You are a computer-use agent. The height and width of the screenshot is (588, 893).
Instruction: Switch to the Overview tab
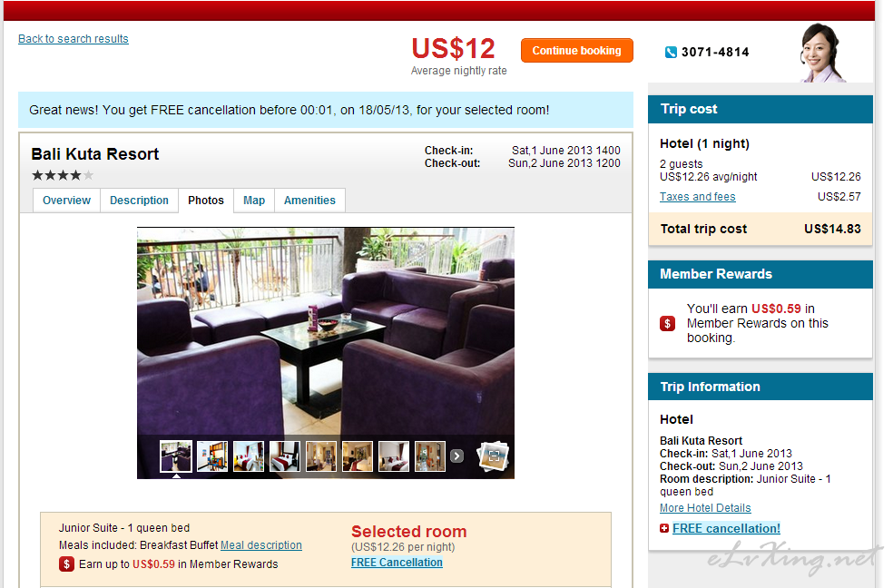(x=66, y=201)
